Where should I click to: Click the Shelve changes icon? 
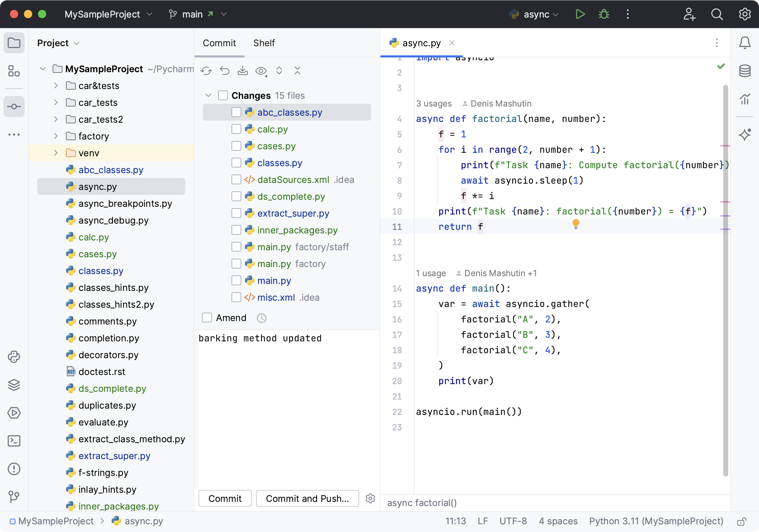click(x=242, y=71)
